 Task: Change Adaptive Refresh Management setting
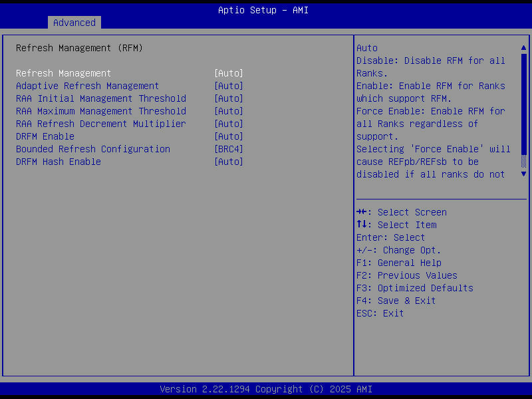click(x=87, y=85)
